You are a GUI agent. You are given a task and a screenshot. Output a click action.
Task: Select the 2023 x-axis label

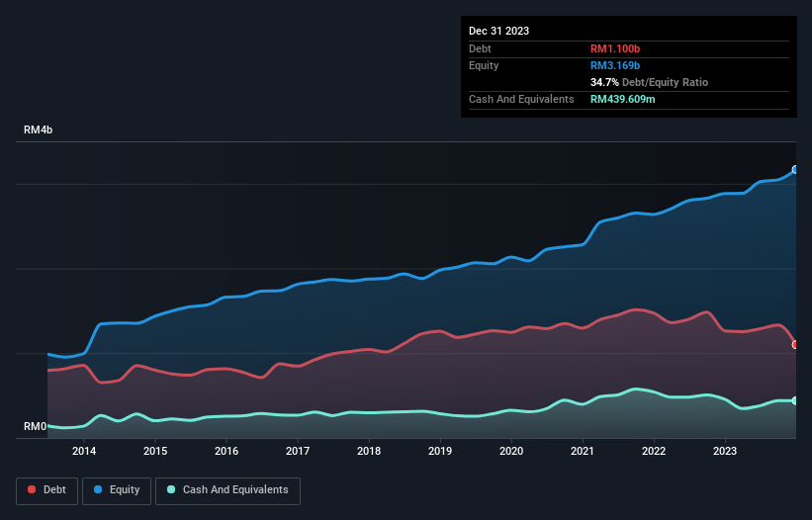click(725, 451)
